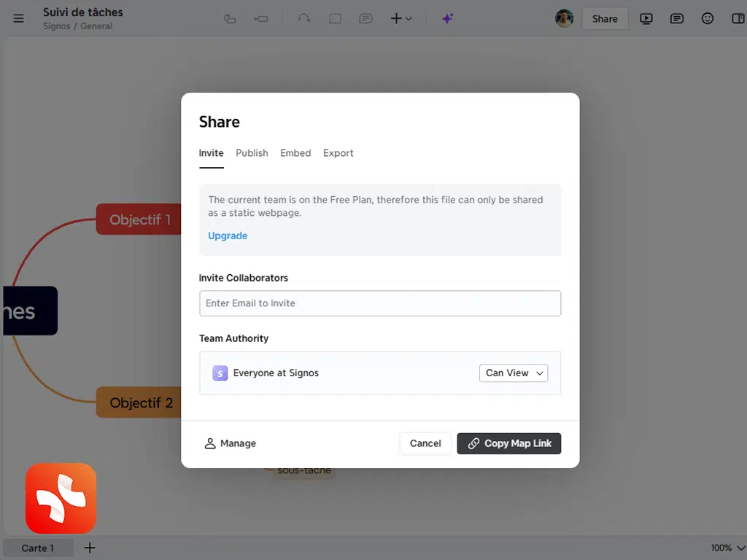
Task: Switch to the Export tab
Action: tap(338, 153)
